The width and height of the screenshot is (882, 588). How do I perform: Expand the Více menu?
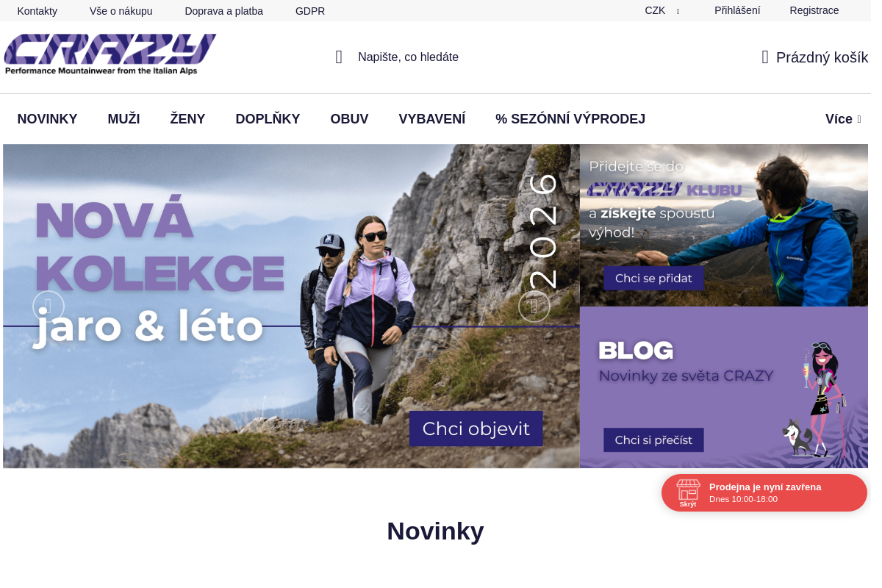point(843,119)
